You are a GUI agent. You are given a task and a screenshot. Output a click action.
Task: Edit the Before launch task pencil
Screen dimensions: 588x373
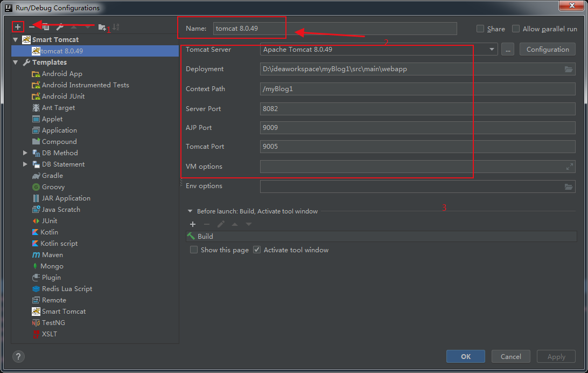(x=221, y=224)
